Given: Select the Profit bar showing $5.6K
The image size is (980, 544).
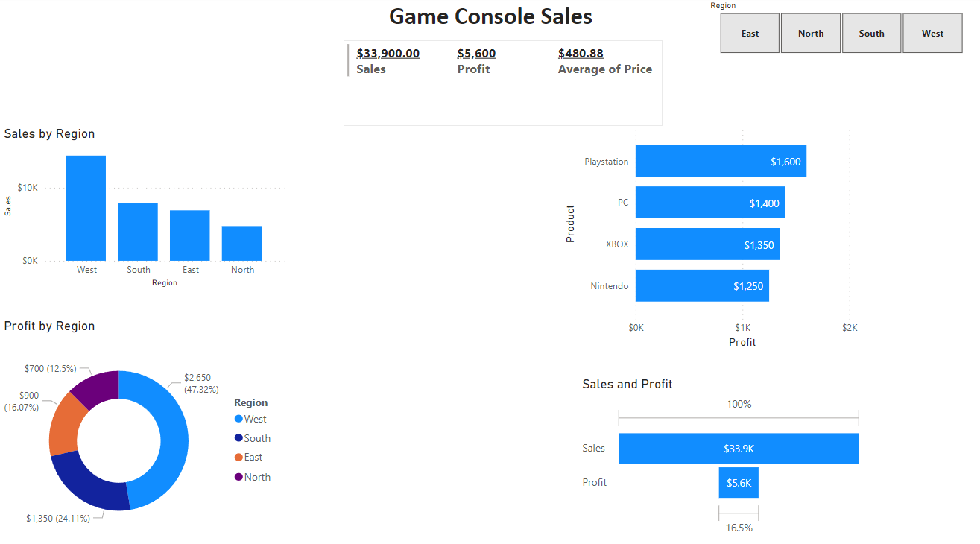Looking at the screenshot, I should coord(738,482).
